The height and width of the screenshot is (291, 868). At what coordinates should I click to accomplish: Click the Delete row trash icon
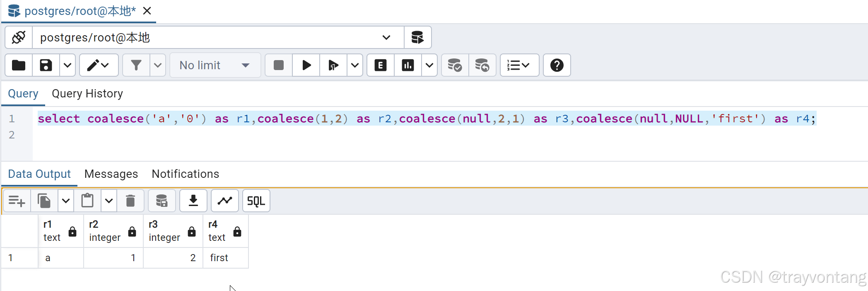point(130,201)
